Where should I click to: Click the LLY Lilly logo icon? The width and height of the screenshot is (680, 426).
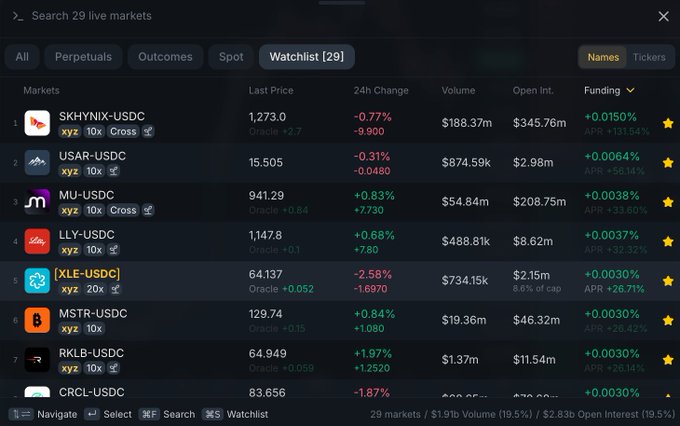(x=37, y=241)
